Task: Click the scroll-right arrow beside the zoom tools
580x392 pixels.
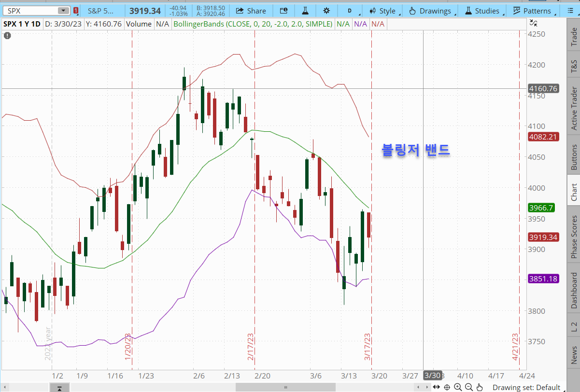Action: (x=427, y=387)
